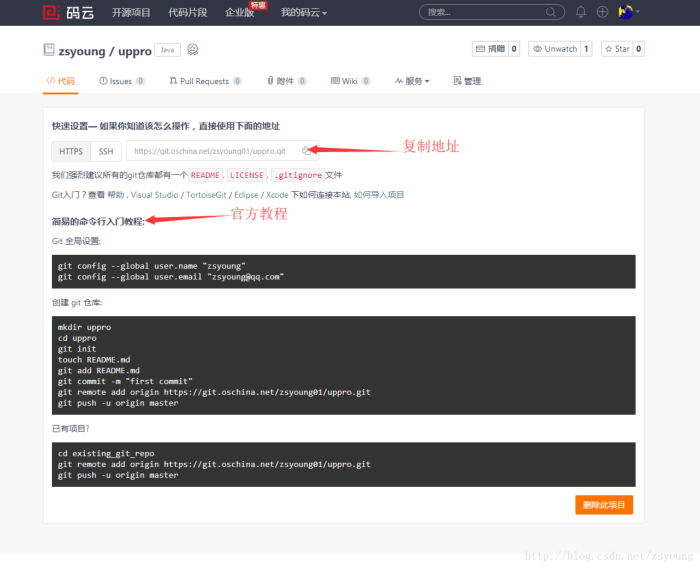Expand the 我的码云 dropdown menu

coord(304,12)
